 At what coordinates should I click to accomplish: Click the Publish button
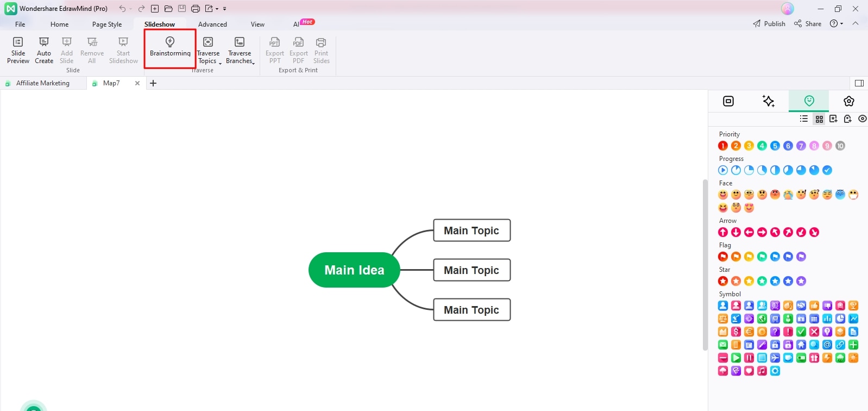769,24
